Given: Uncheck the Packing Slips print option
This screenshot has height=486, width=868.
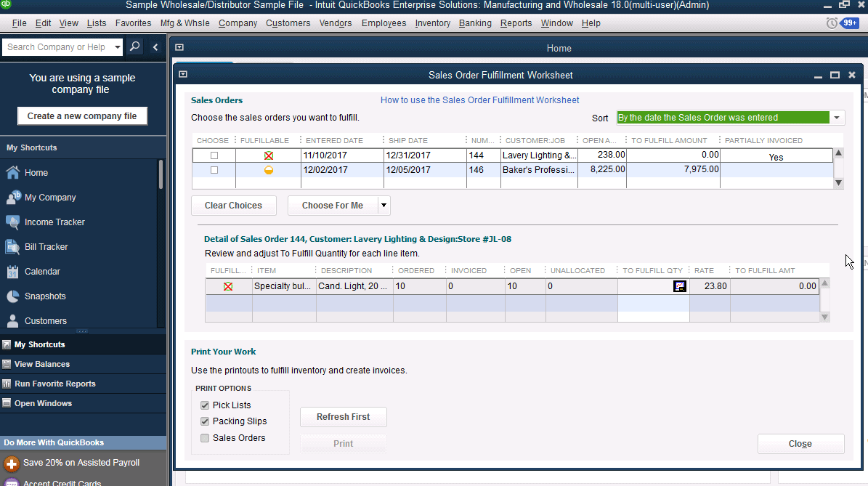Looking at the screenshot, I should (205, 421).
